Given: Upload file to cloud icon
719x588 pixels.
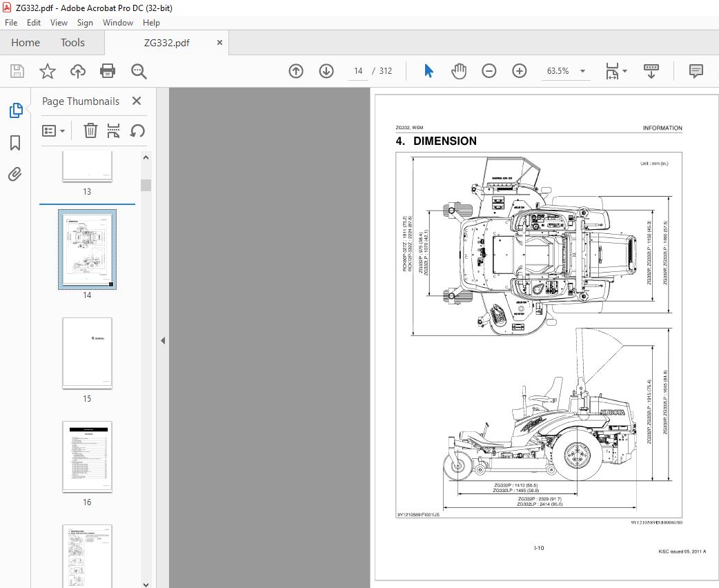Looking at the screenshot, I should (x=77, y=71).
